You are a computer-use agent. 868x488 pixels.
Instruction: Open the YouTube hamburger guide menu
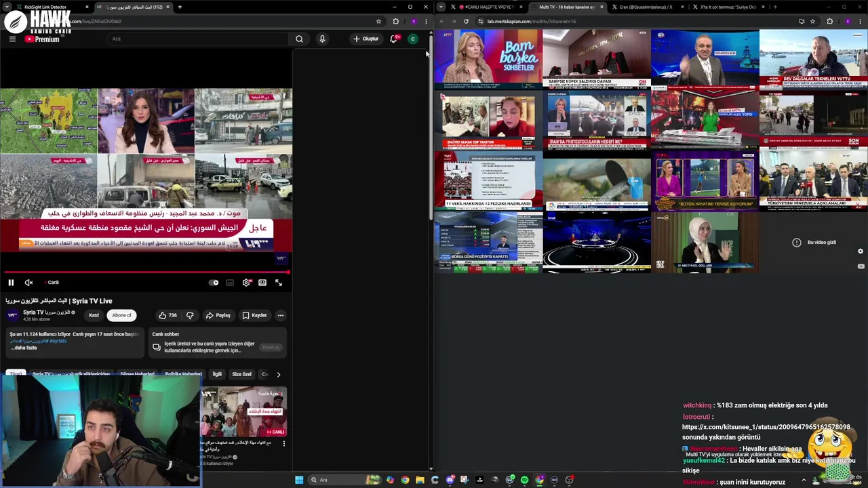point(12,39)
